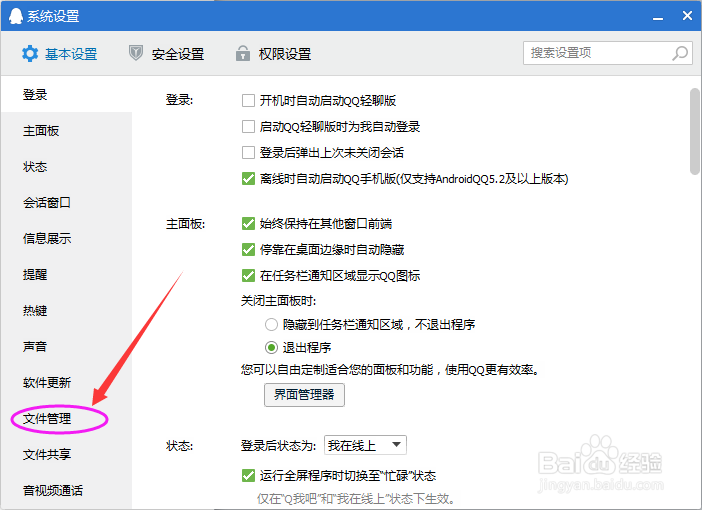Viewport: 702px width, 510px height.
Task: Open 软件更新 in the sidebar
Action: [66, 382]
